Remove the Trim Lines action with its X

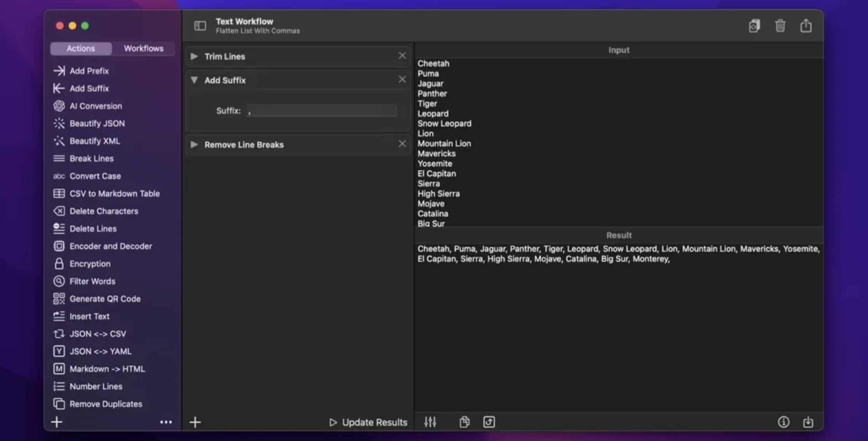[x=402, y=55]
